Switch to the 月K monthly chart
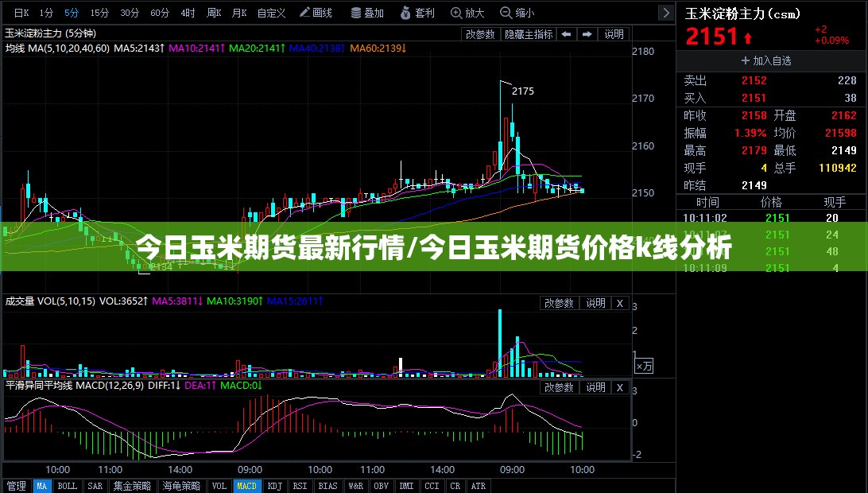Screen dimensions: 868x493 coord(239,13)
